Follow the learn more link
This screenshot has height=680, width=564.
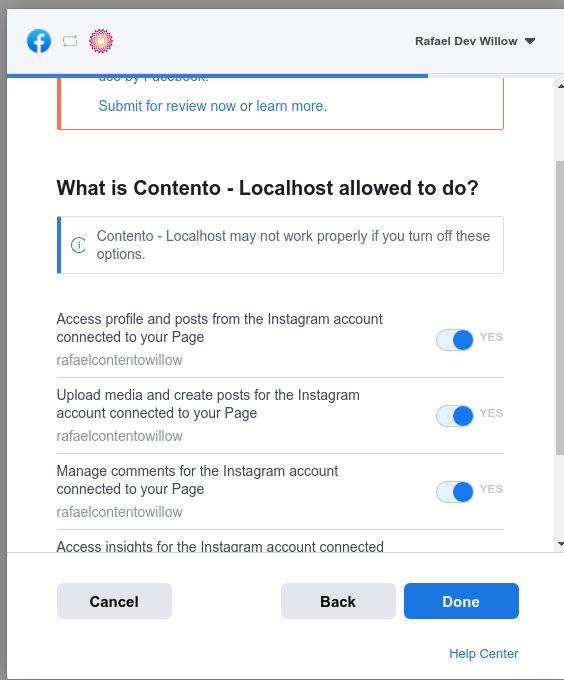[290, 106]
